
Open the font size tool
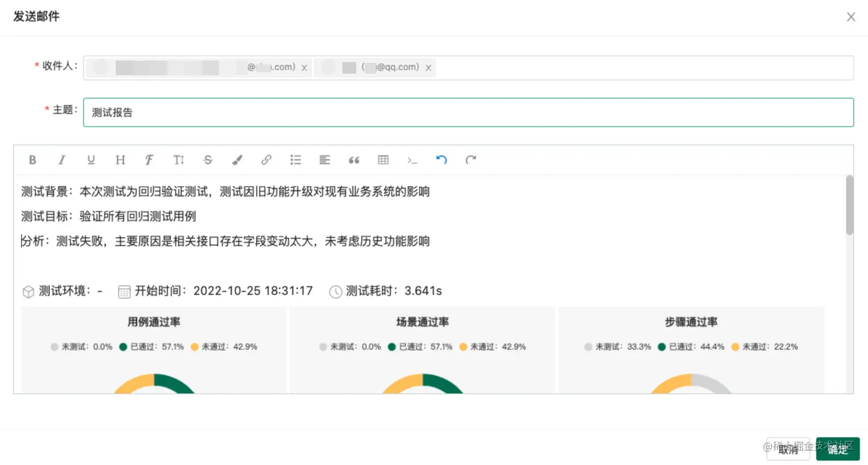(179, 160)
